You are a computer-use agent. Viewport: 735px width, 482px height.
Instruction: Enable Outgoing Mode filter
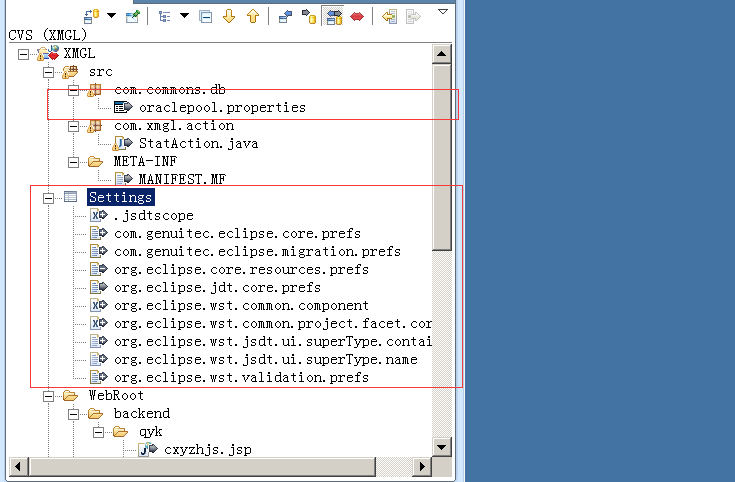click(309, 16)
